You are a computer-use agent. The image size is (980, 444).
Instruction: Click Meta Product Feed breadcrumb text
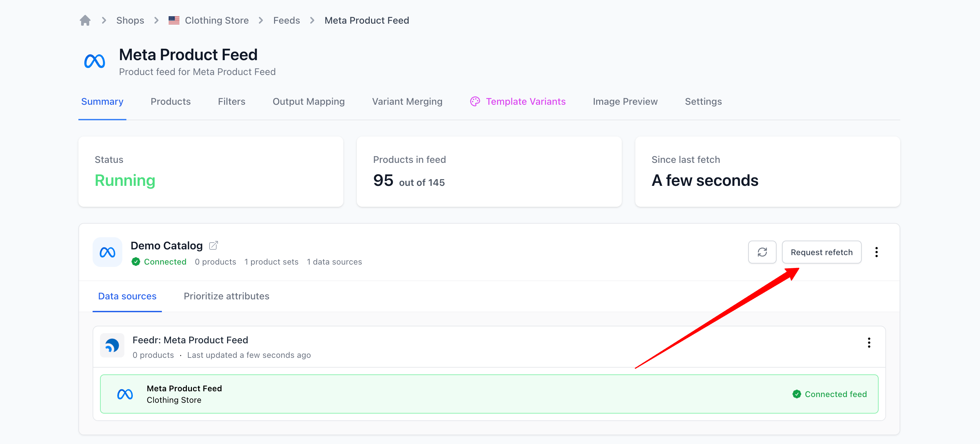point(367,20)
